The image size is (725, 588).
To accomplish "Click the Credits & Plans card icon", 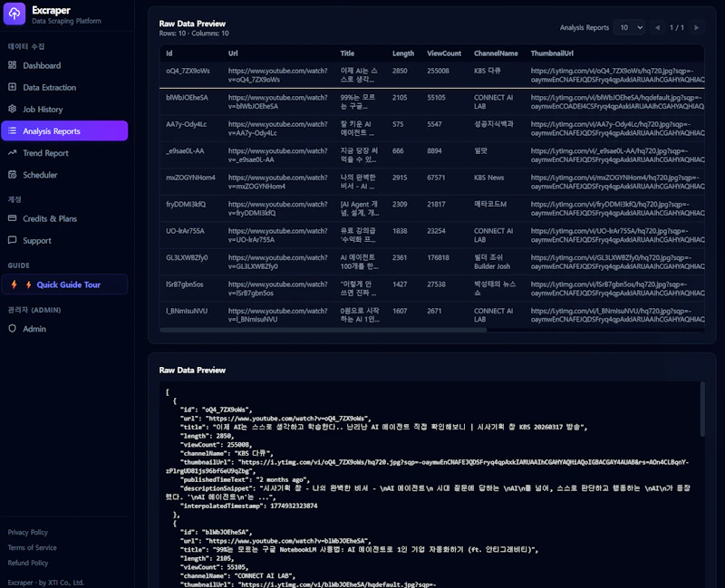I will 13,218.
